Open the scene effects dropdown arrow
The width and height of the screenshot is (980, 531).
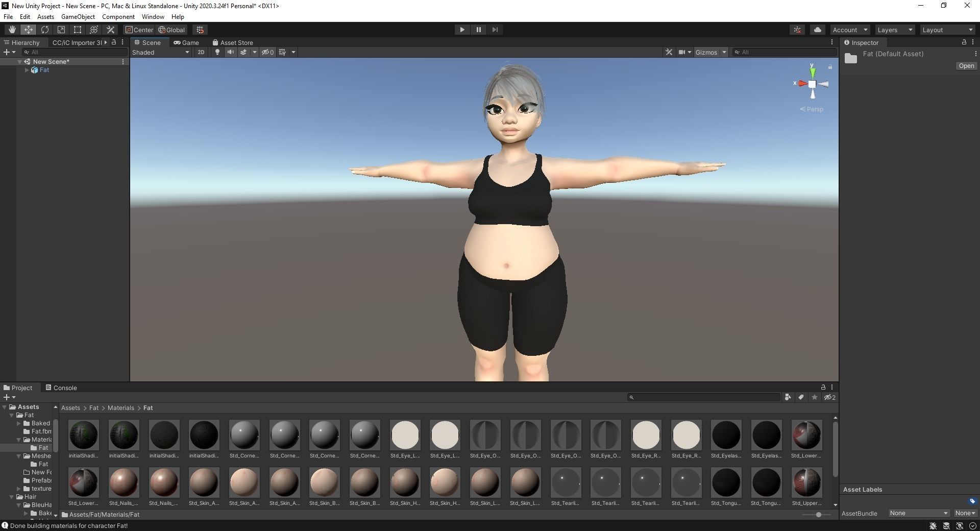[x=254, y=52]
